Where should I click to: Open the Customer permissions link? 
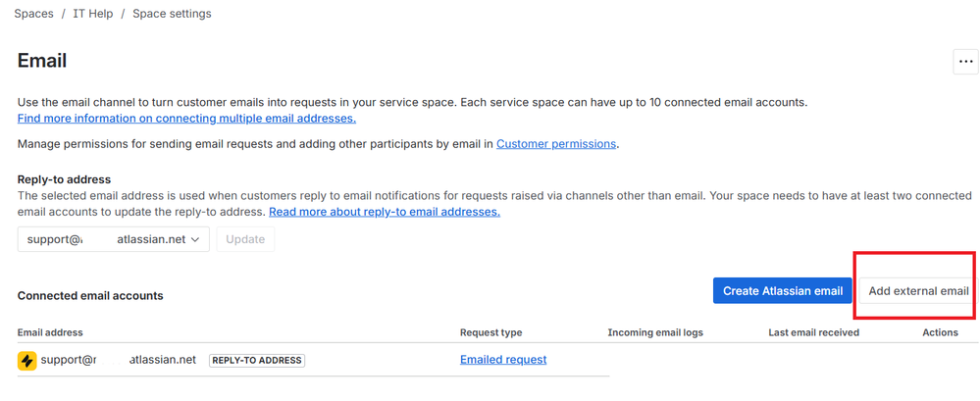tap(556, 144)
